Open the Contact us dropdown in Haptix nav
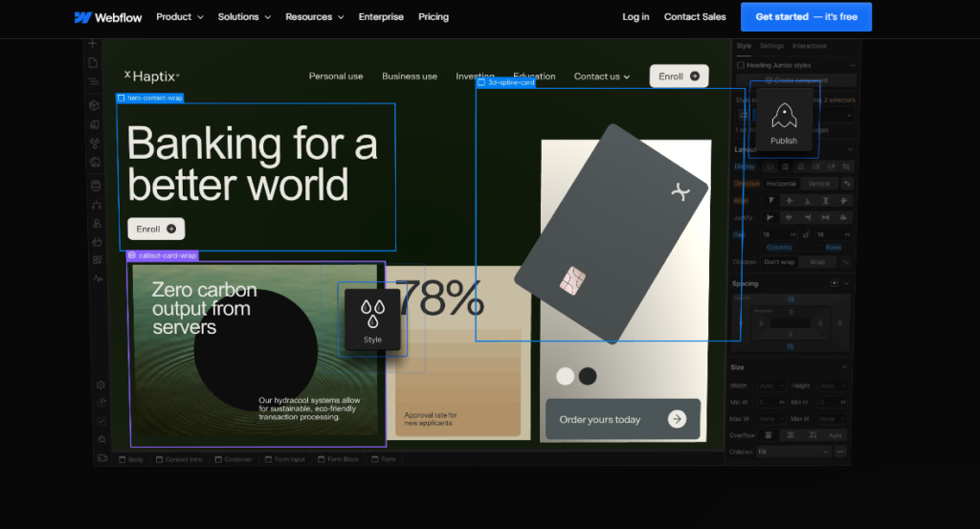Image resolution: width=980 pixels, height=529 pixels. (x=602, y=77)
